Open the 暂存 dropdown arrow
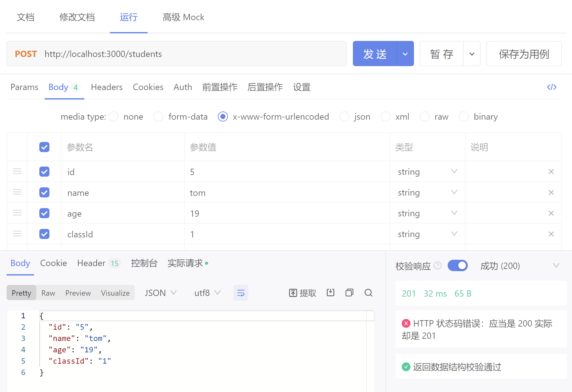Image resolution: width=572 pixels, height=392 pixels. coord(472,54)
